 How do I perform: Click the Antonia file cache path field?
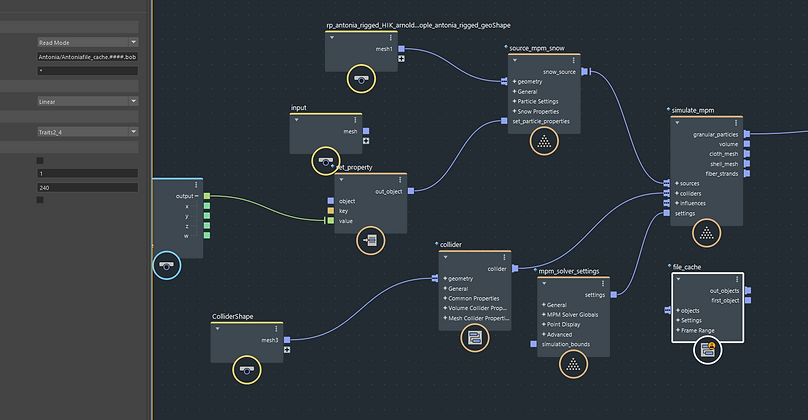88,57
